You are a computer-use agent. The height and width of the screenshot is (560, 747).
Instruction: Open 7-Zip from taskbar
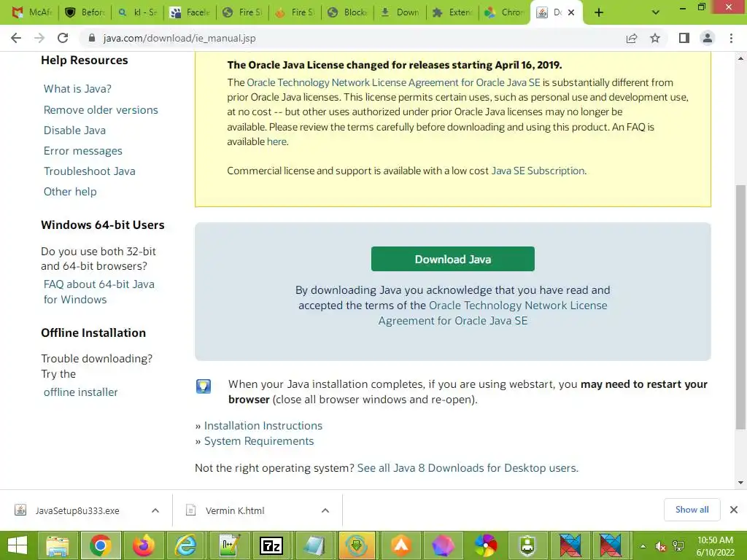(271, 545)
